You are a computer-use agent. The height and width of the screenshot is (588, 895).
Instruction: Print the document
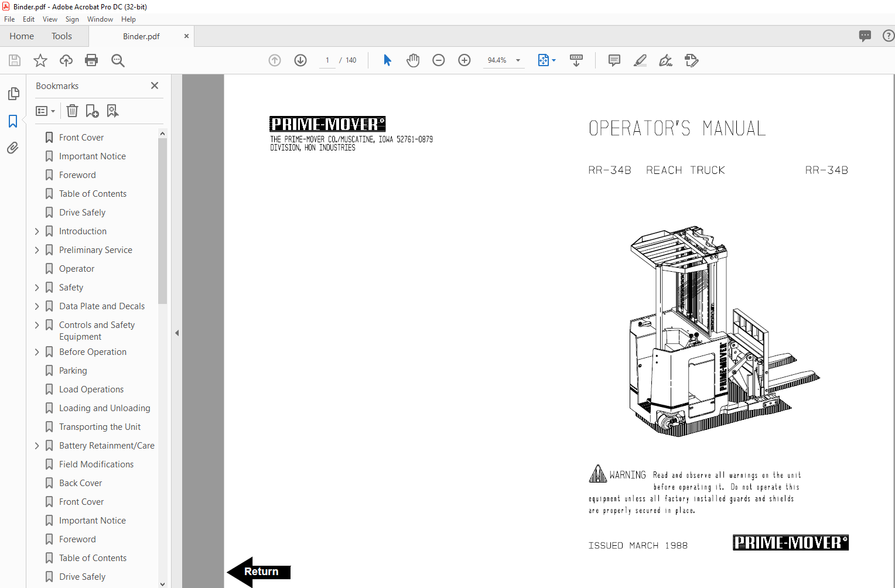pos(91,60)
